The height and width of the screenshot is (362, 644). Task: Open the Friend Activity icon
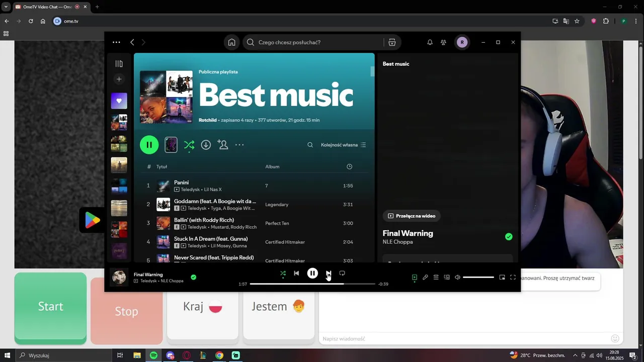(443, 42)
